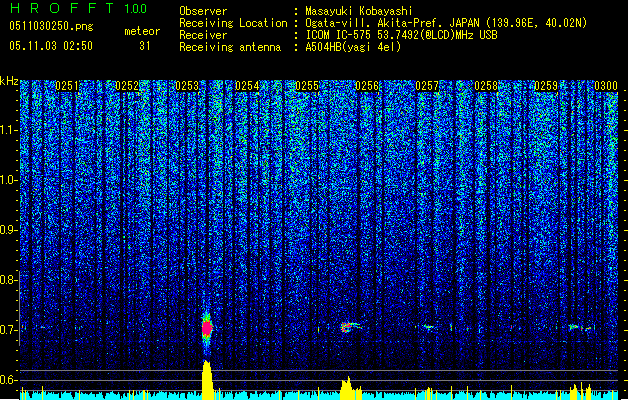Click the A504HB(yagi 4el) antenna text
This screenshot has width=629, height=400.
353,47
